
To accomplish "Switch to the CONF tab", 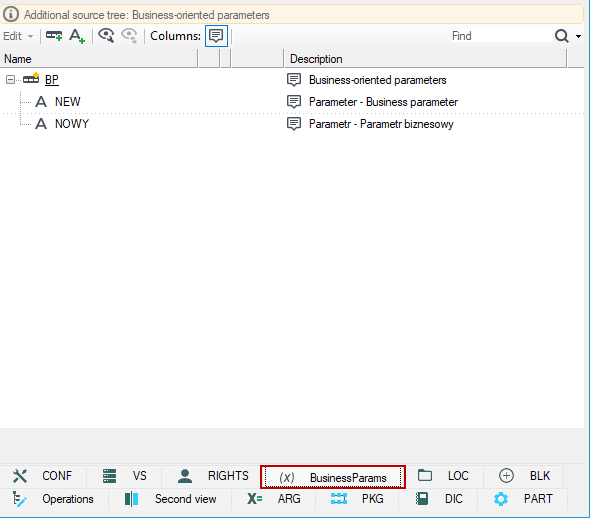I will 43,476.
